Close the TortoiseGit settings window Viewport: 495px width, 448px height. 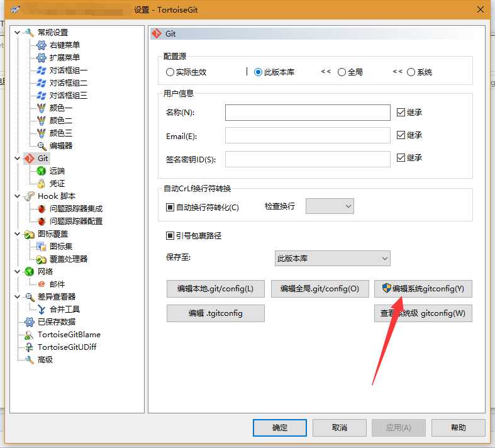coord(481,10)
